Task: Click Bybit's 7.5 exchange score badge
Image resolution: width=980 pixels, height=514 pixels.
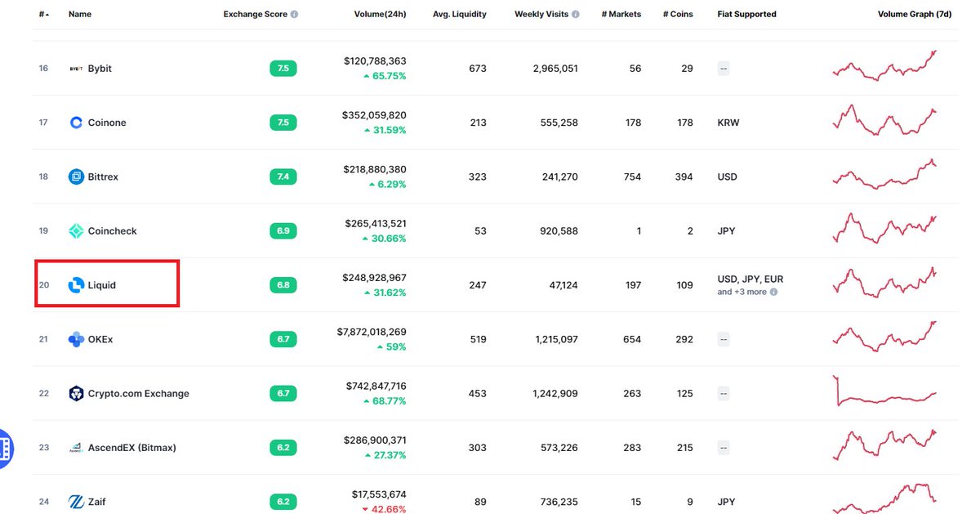Action: (x=283, y=69)
